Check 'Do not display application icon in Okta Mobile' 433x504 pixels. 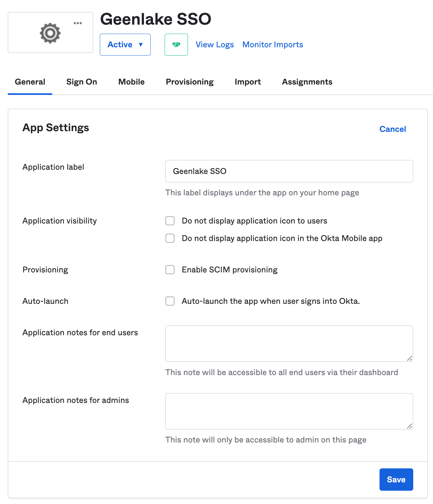point(170,238)
